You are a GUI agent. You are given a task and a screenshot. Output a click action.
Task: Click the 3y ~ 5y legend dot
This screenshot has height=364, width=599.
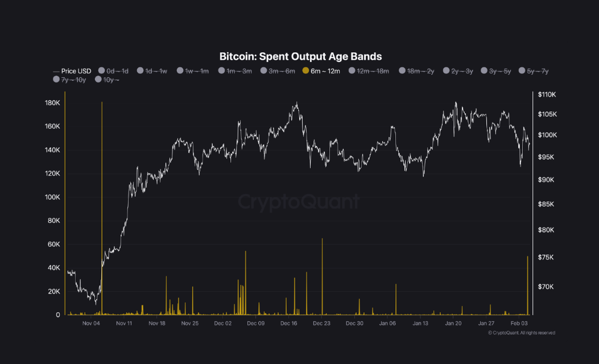pos(484,71)
